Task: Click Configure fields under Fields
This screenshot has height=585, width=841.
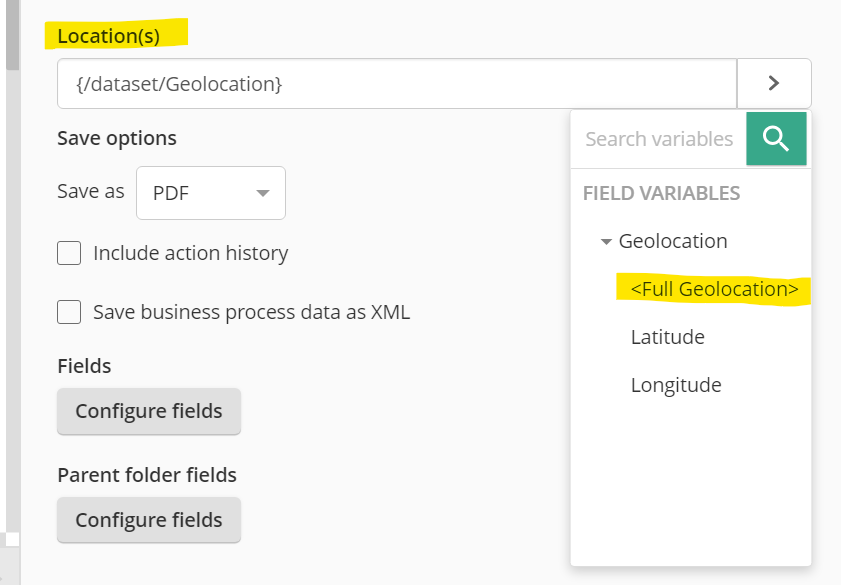Action: point(149,411)
